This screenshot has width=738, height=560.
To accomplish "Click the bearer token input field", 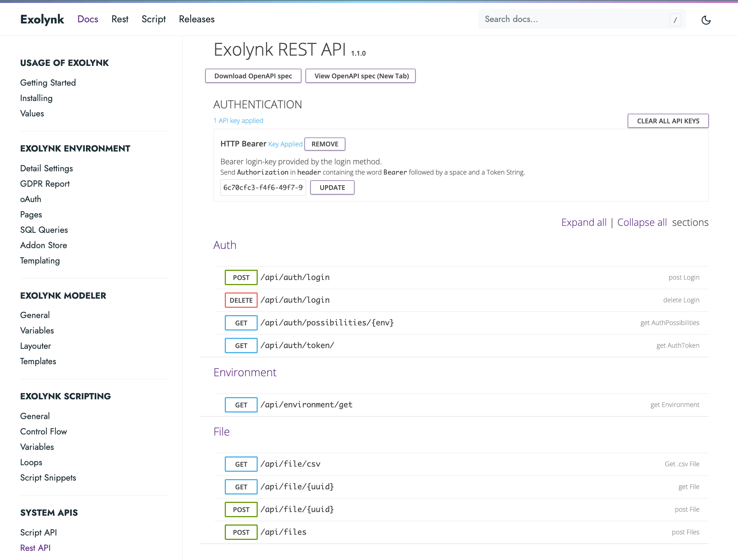I will point(263,187).
